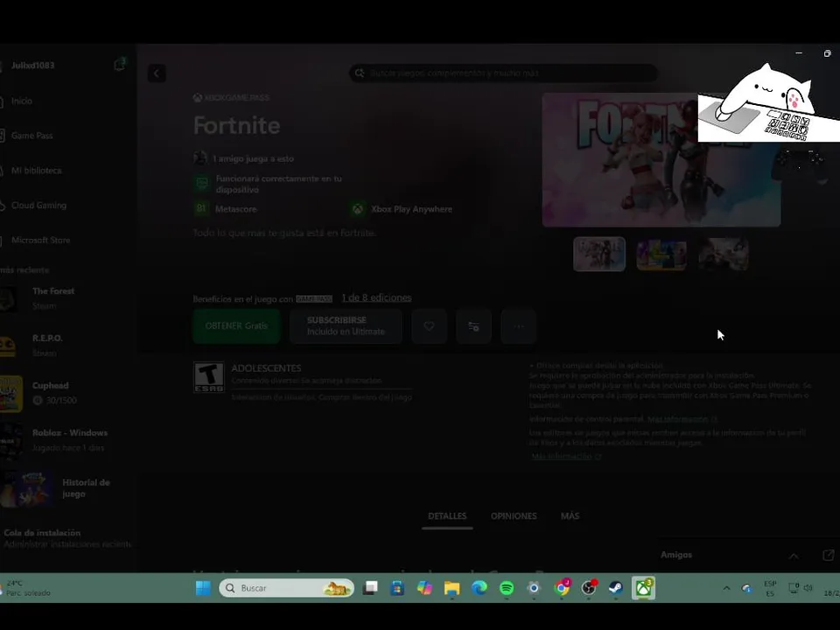The height and width of the screenshot is (630, 840).
Task: Open OBS Studio from taskbar
Action: coord(589,588)
